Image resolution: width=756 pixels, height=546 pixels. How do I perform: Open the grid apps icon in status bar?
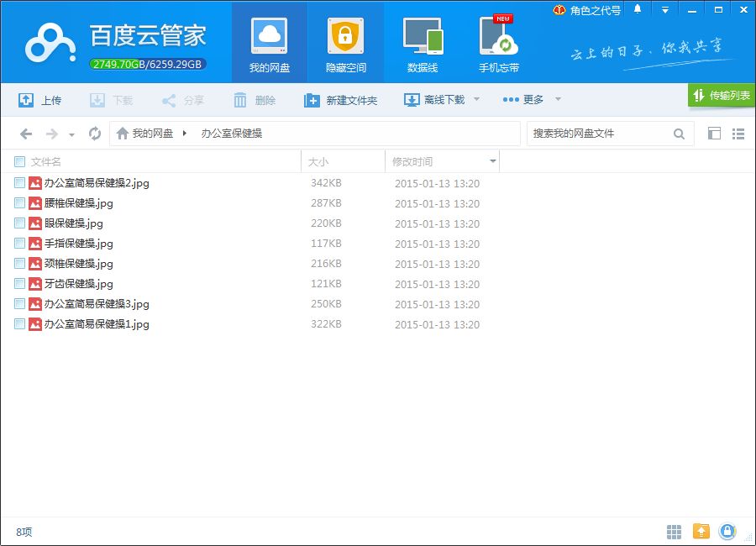674,531
